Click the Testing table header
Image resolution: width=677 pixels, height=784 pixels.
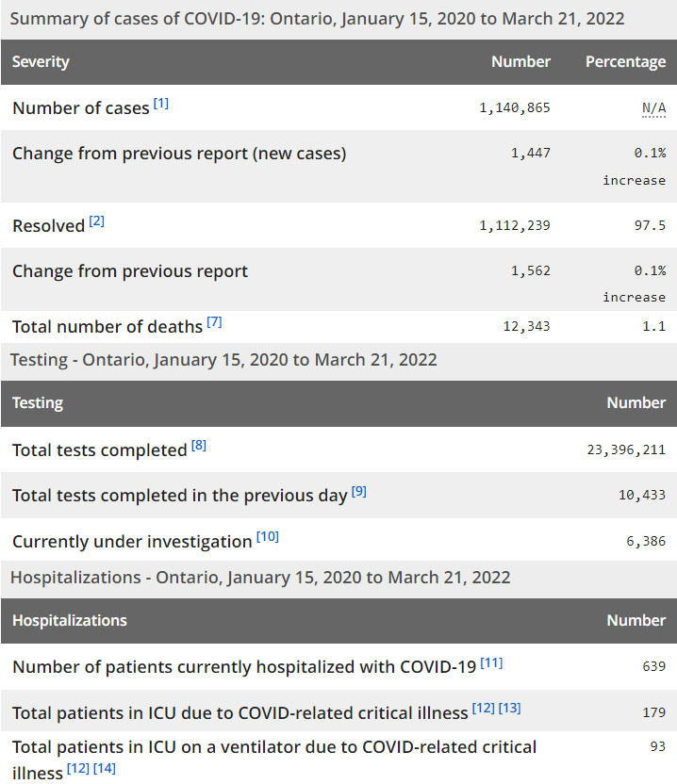coord(38,403)
